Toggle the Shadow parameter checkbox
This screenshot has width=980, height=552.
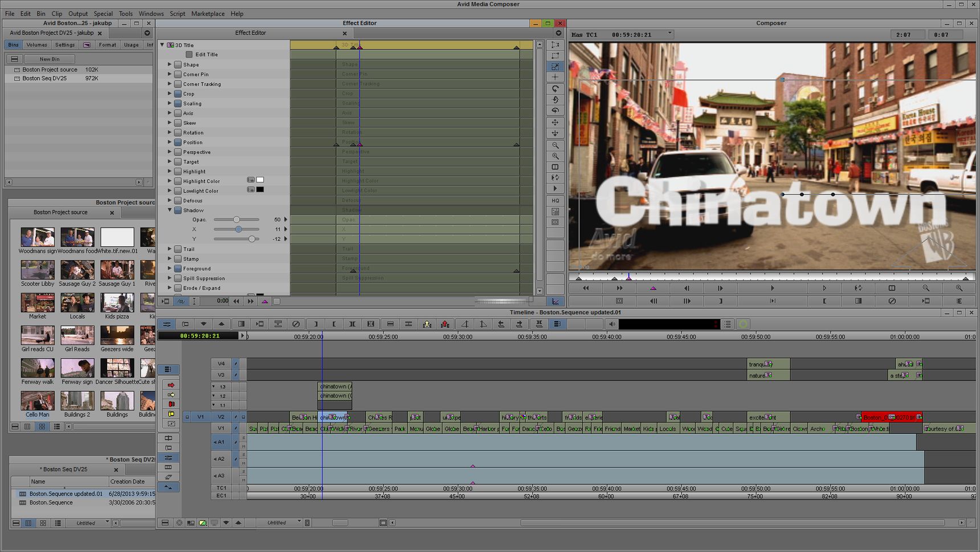tap(178, 210)
